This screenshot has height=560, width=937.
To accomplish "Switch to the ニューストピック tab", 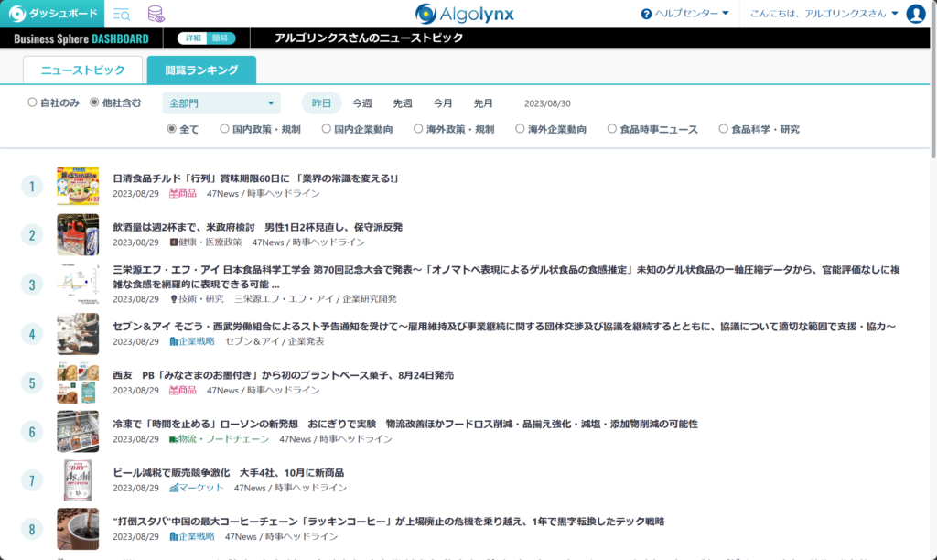I will [x=82, y=70].
